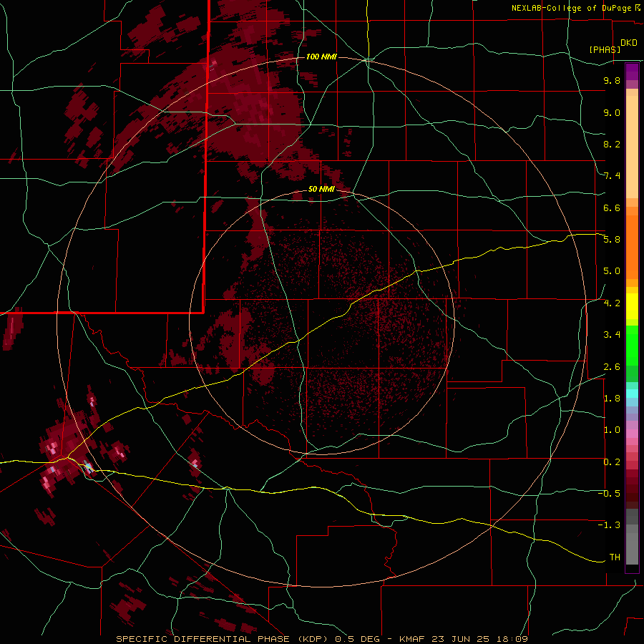Select the 8.2 legend value

pyautogui.click(x=612, y=144)
